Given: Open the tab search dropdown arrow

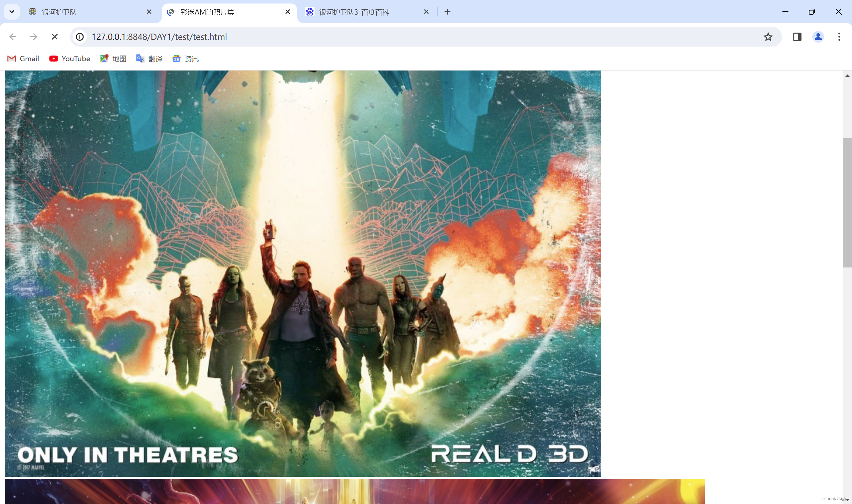Looking at the screenshot, I should click(x=12, y=12).
